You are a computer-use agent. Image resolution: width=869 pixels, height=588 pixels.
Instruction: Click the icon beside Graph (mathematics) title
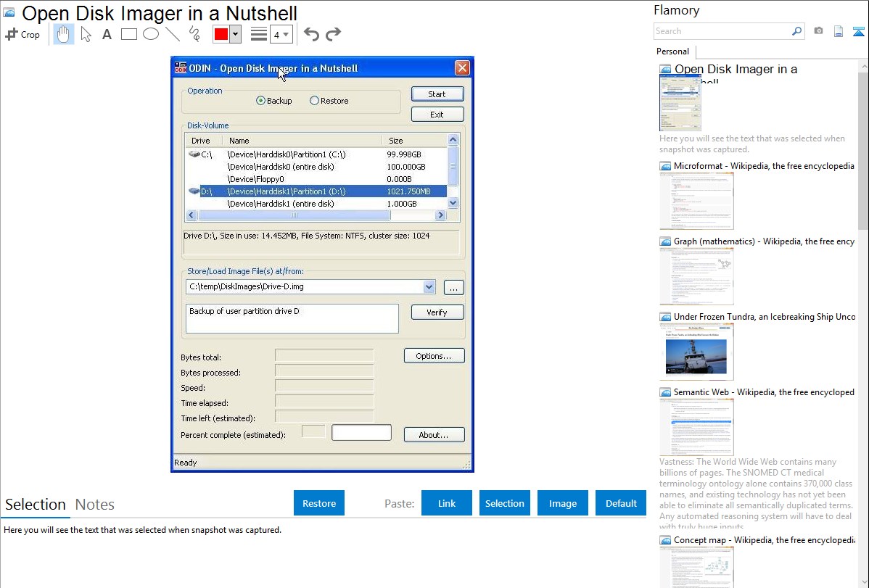coord(665,241)
